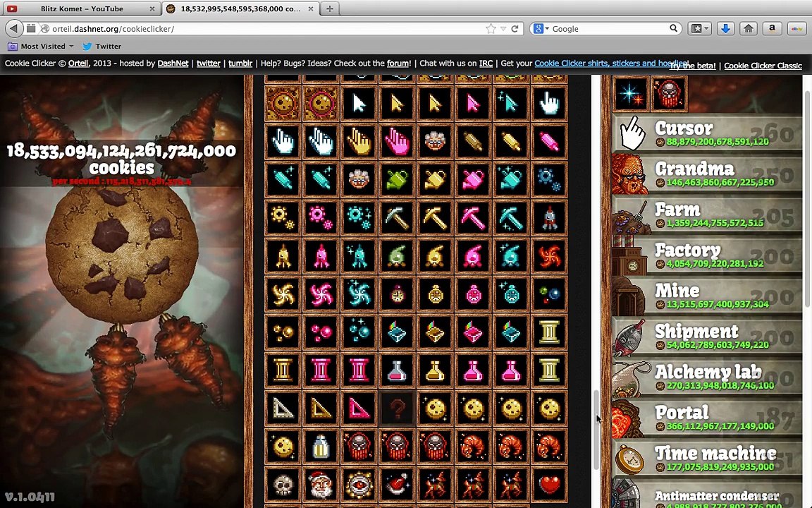Select the Santa Claus upgrade icon
This screenshot has width=812, height=508.
tap(321, 485)
